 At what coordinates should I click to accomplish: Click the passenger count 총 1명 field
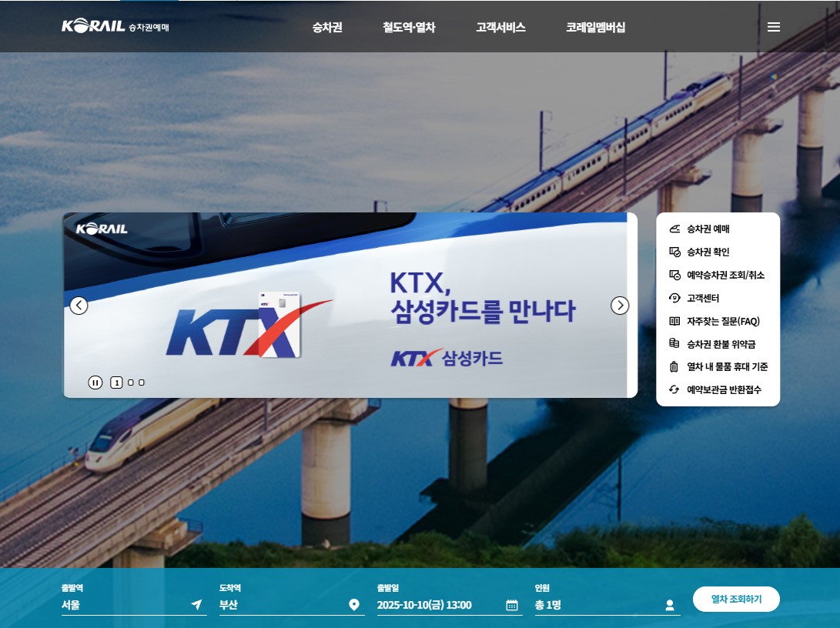[x=607, y=605]
